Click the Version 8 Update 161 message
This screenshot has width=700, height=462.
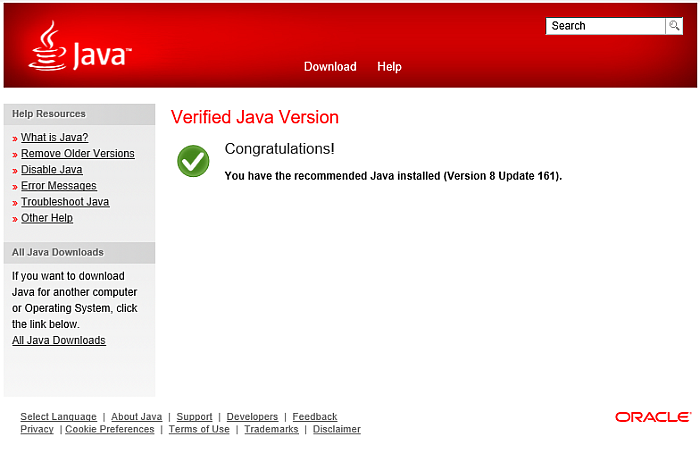[x=393, y=176]
